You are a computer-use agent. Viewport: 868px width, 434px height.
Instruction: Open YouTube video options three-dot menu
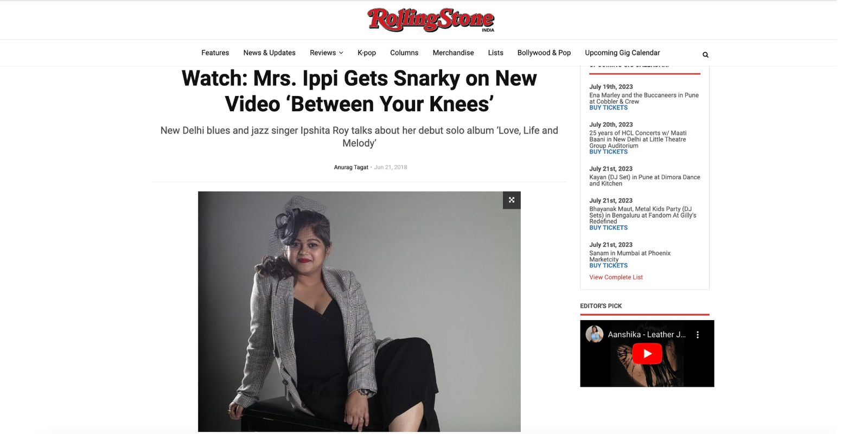[x=698, y=335]
